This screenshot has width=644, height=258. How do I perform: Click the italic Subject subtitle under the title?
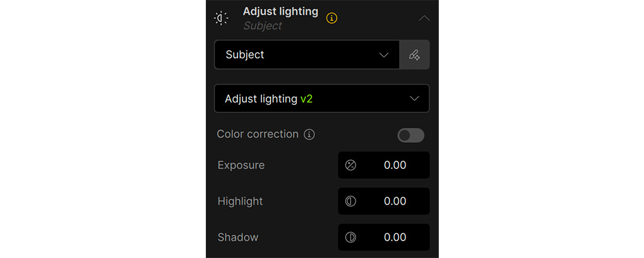pyautogui.click(x=263, y=26)
